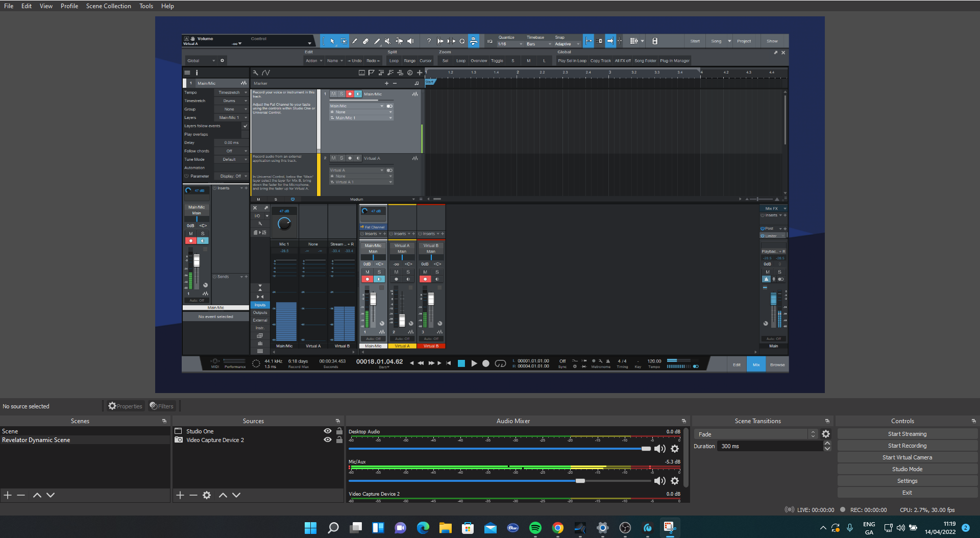Enable the metronome in the transport bar
This screenshot has height=538, width=980.
[x=607, y=361]
